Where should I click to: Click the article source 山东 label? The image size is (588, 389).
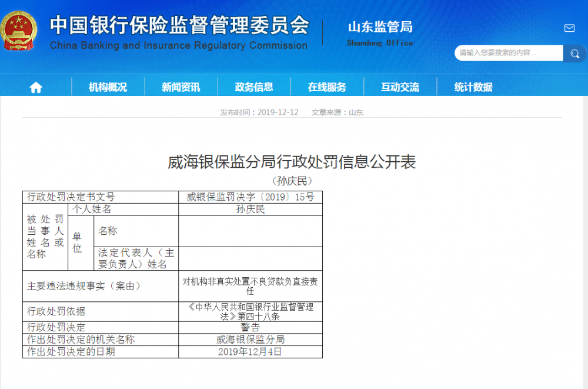[356, 112]
